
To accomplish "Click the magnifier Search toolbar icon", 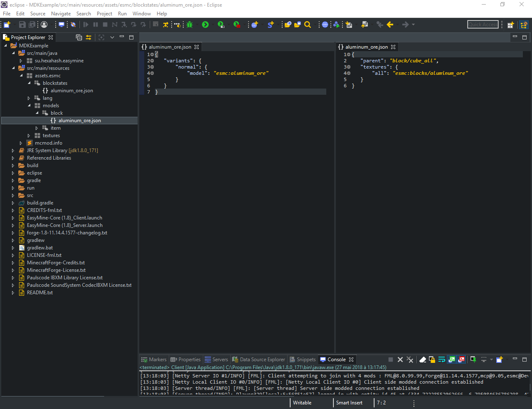I will click(308, 25).
